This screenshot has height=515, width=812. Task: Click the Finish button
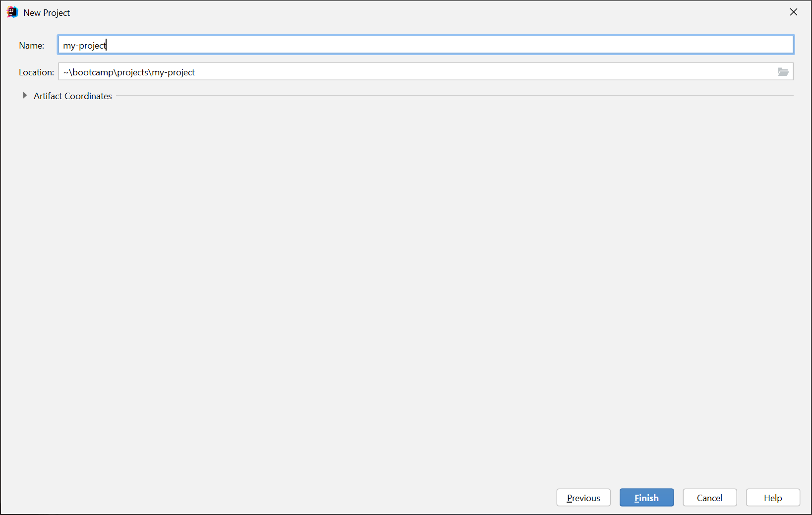pyautogui.click(x=646, y=498)
